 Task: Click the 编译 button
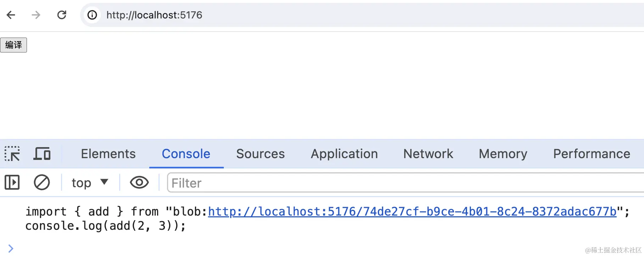[13, 45]
